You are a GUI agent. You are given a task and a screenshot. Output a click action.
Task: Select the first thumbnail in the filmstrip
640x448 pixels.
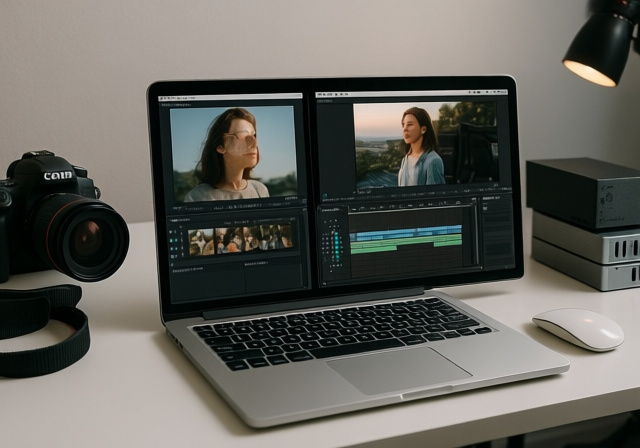pos(201,242)
